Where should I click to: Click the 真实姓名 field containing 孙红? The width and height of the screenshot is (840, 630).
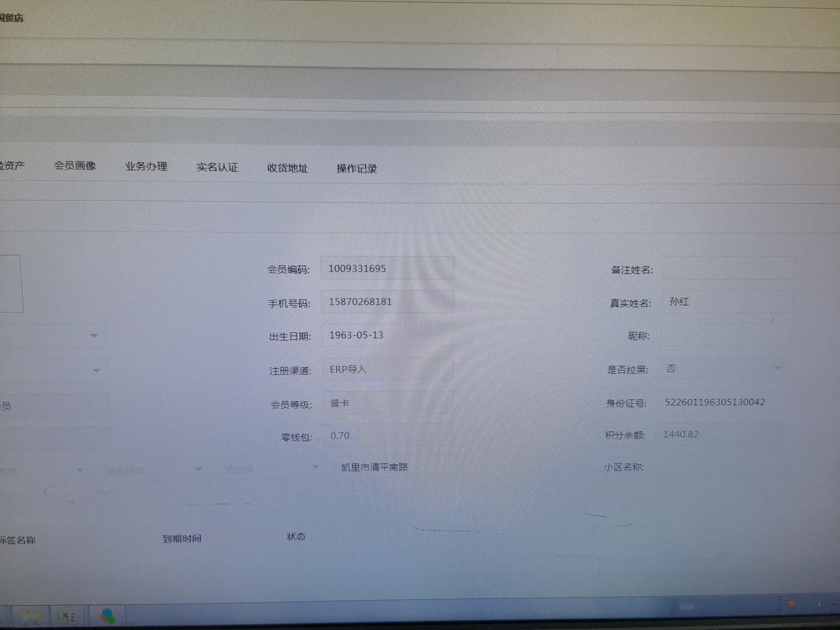tap(726, 302)
